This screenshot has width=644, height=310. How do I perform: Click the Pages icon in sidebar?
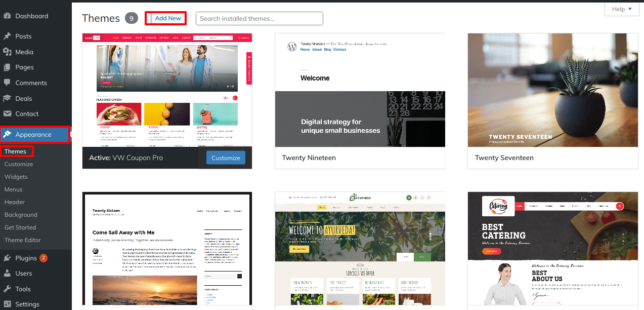coord(7,67)
